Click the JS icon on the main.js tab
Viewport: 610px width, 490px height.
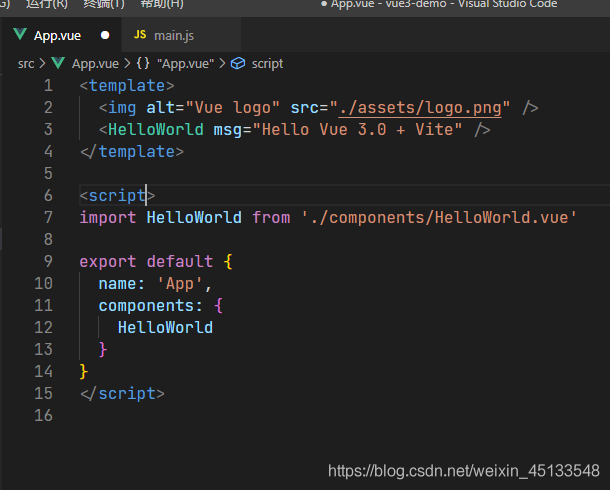[139, 35]
